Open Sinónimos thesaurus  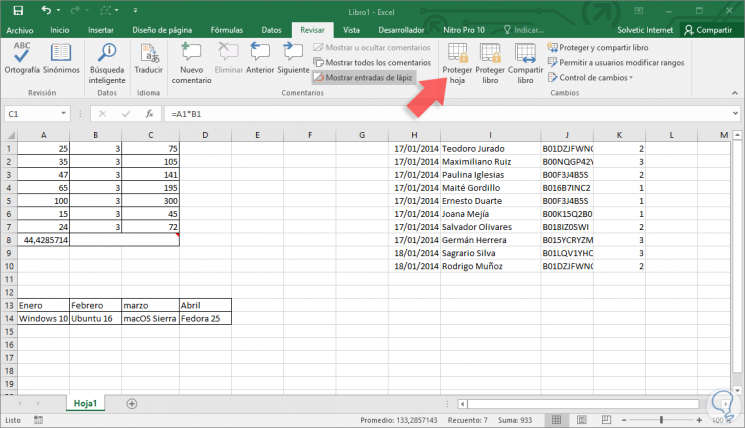click(x=61, y=58)
